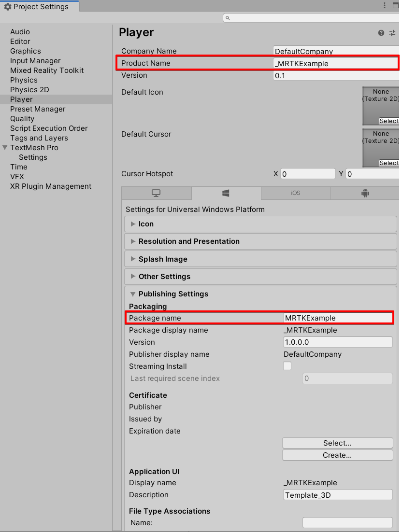
Task: Open the Player settings help icon
Action: click(x=381, y=33)
